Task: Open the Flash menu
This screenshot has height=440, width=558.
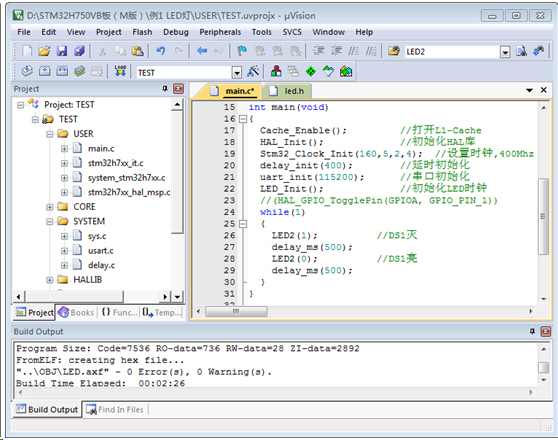Action: tap(142, 32)
